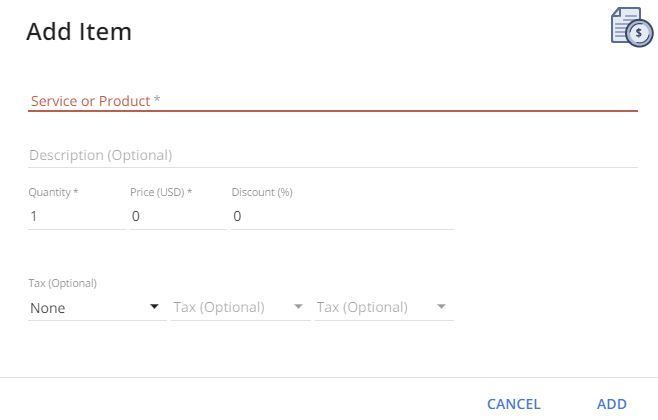Click the arrow of the middle tax dropdown
Screen dimensions: 658x420
(x=298, y=307)
